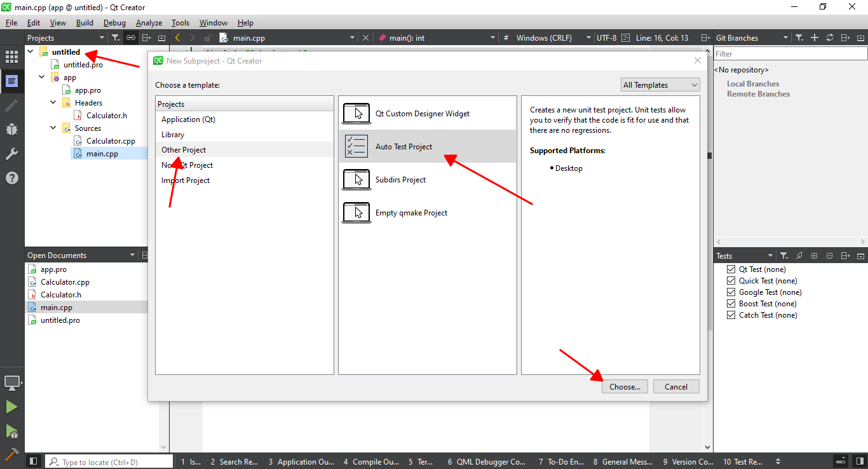Toggle the Quick Test checkbox
This screenshot has width=868, height=469.
coord(731,281)
